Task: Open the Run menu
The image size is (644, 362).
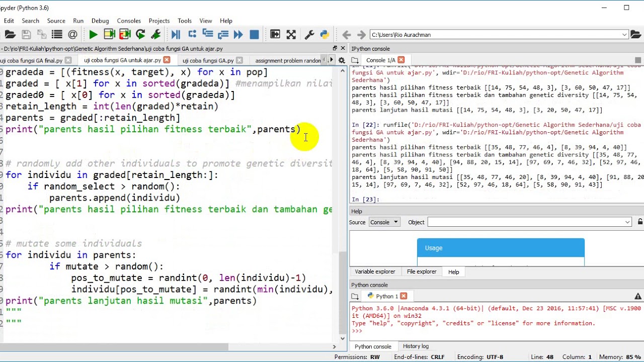Action: point(78,21)
